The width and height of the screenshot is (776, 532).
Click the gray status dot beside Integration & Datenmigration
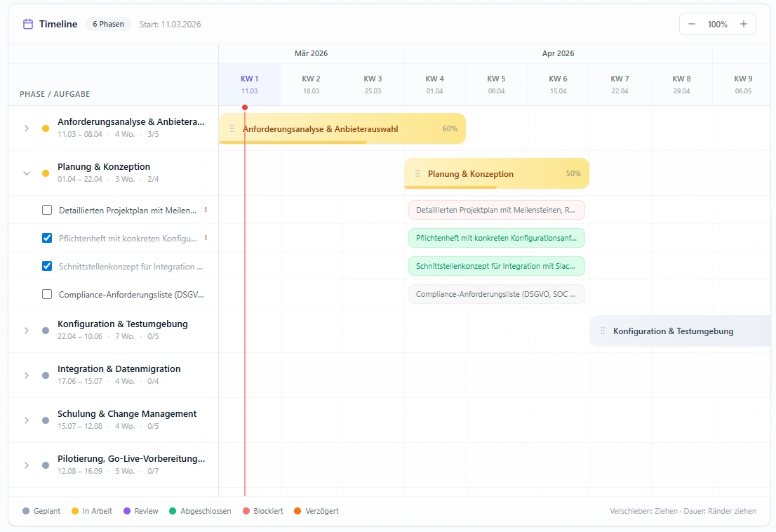click(x=45, y=373)
